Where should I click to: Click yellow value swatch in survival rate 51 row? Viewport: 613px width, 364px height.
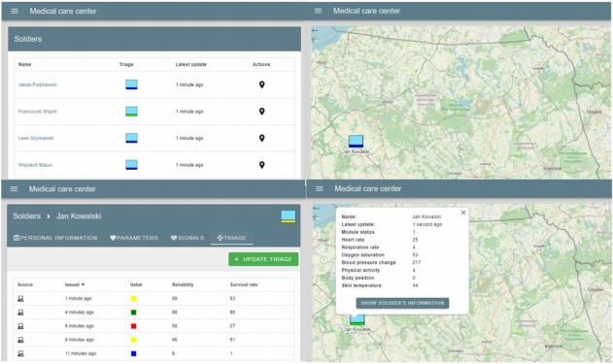[133, 340]
